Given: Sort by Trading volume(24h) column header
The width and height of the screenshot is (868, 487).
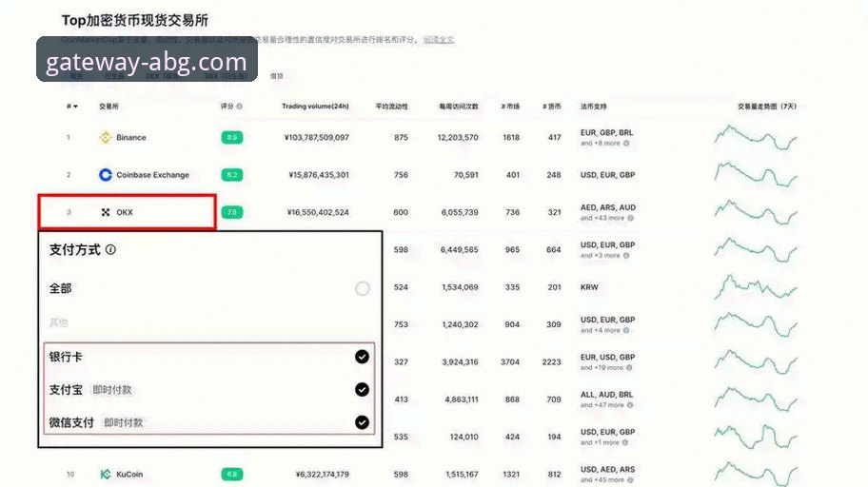Looking at the screenshot, I should point(315,107).
